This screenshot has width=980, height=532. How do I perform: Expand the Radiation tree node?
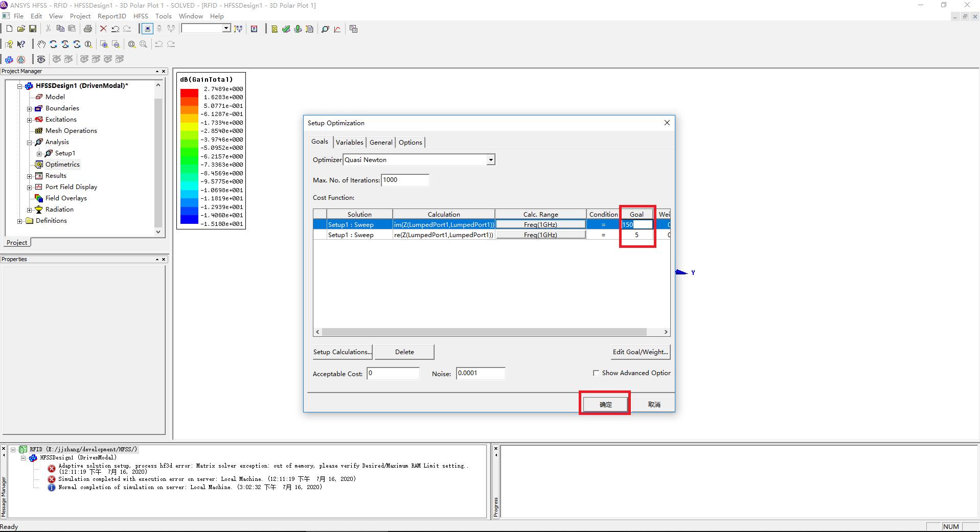point(30,210)
